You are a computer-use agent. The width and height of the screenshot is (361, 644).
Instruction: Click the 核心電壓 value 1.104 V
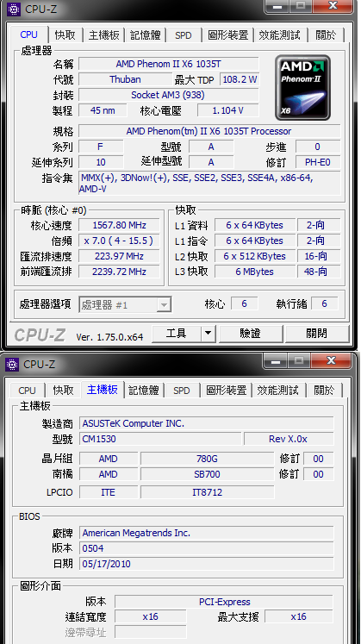[228, 110]
